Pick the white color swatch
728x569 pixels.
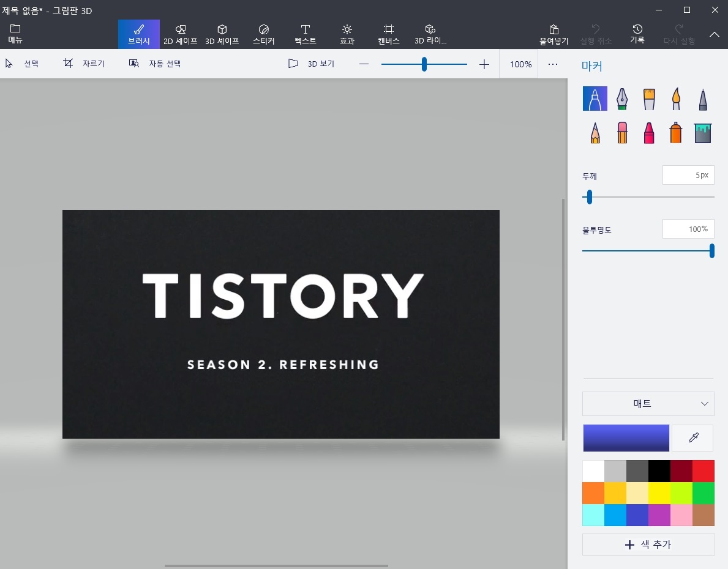593,471
